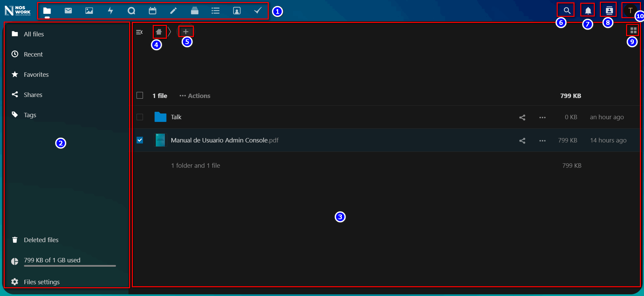This screenshot has width=644, height=296.
Task: Open the checkmark app icon
Action: pos(258,11)
